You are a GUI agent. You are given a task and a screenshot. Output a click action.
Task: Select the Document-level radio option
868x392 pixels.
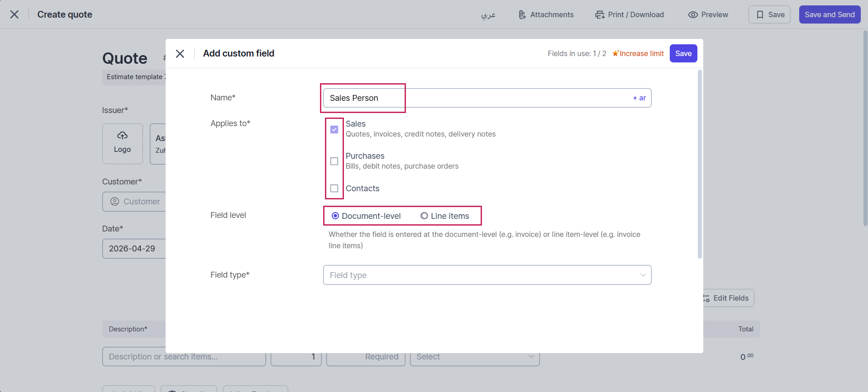click(335, 216)
